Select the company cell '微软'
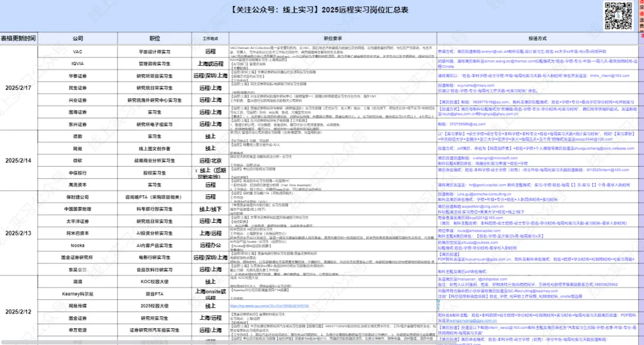Image resolution: width=644 pixels, height=345 pixels. 78,160
